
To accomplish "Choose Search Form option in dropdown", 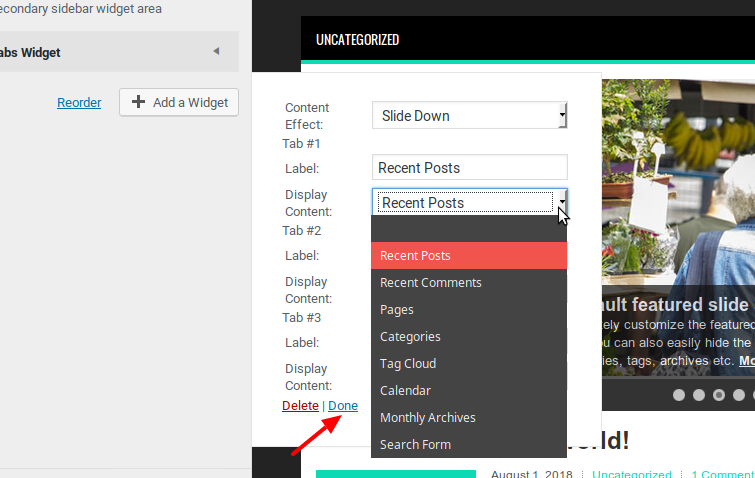I will coord(469,444).
